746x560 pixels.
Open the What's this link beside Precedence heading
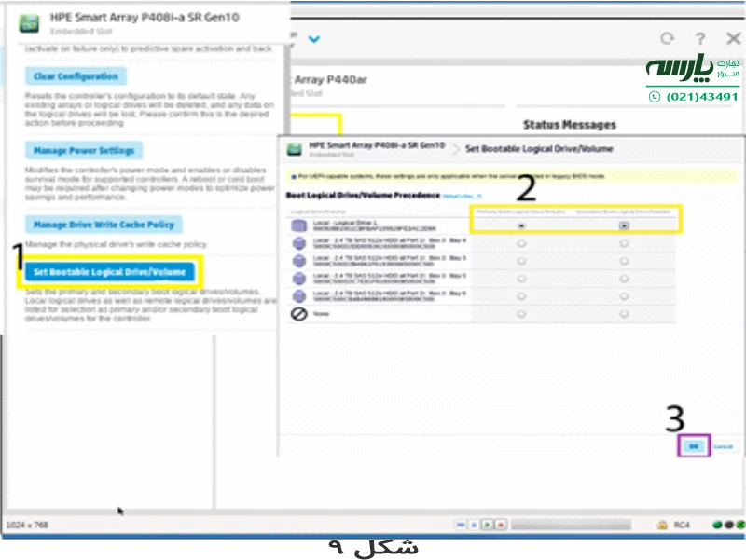point(462,196)
